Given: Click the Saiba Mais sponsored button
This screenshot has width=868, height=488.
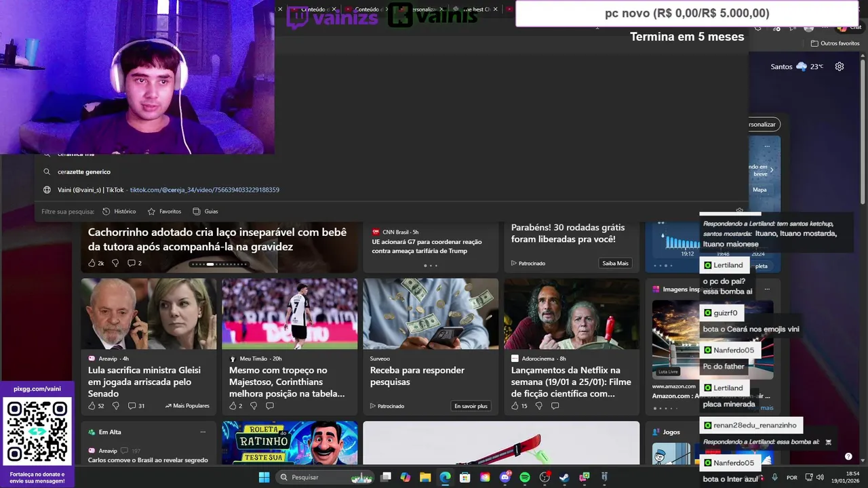Looking at the screenshot, I should 616,263.
